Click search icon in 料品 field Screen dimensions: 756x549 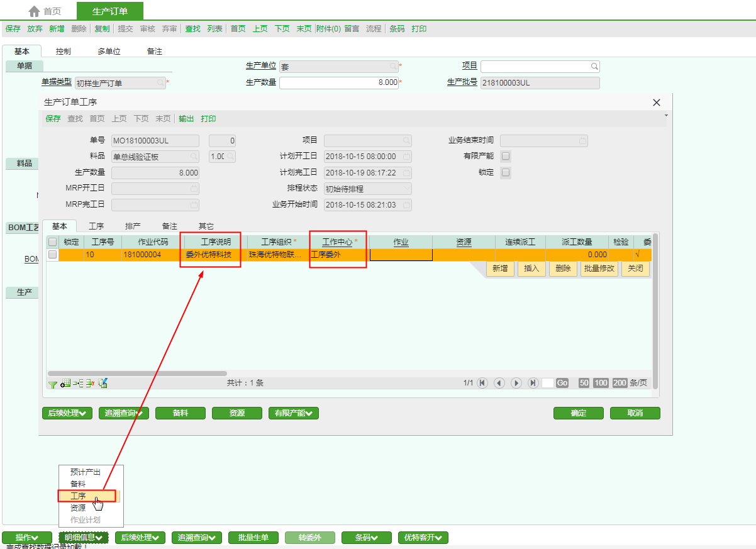(x=194, y=157)
